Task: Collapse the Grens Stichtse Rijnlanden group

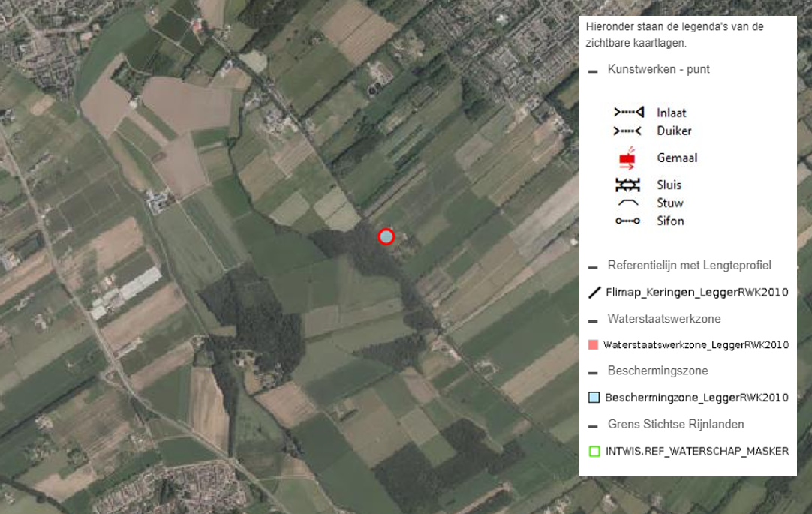Action: [593, 427]
